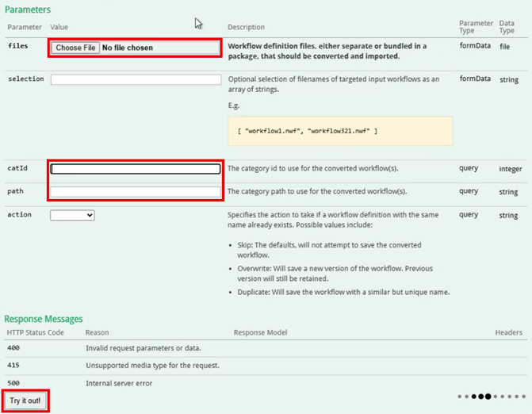This screenshot has height=414, width=532.
Task: Click the leftmost gray pagination dot
Action: (x=458, y=395)
